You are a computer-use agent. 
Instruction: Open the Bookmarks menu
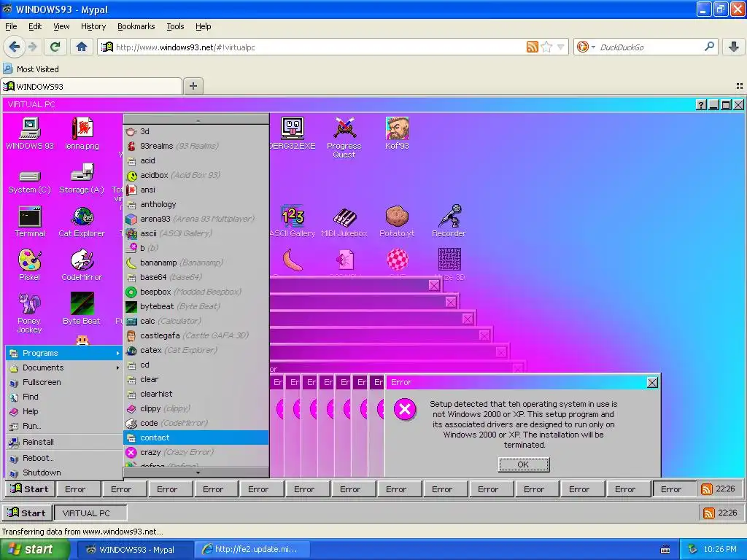coord(136,26)
